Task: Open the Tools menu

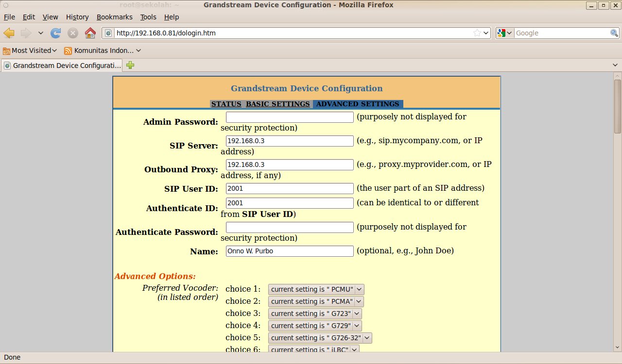Action: pyautogui.click(x=148, y=17)
